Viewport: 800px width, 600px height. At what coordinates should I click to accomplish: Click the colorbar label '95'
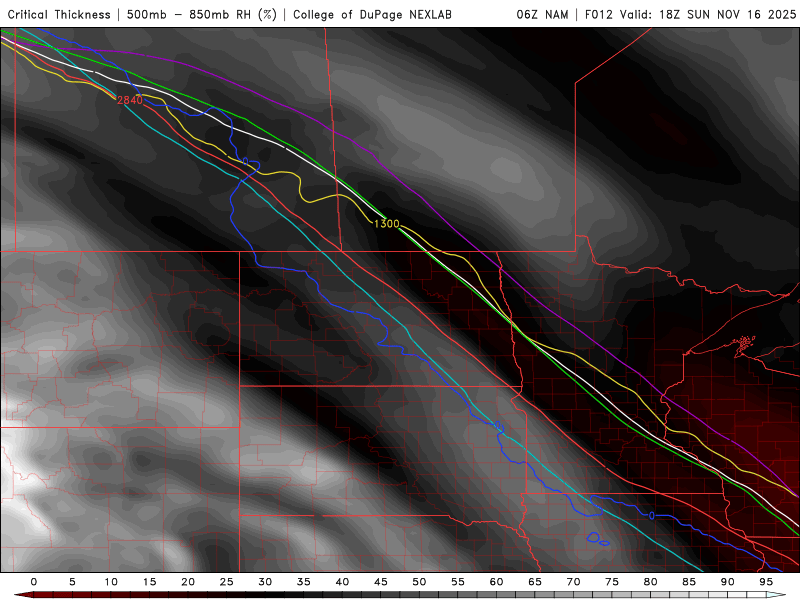point(766,582)
